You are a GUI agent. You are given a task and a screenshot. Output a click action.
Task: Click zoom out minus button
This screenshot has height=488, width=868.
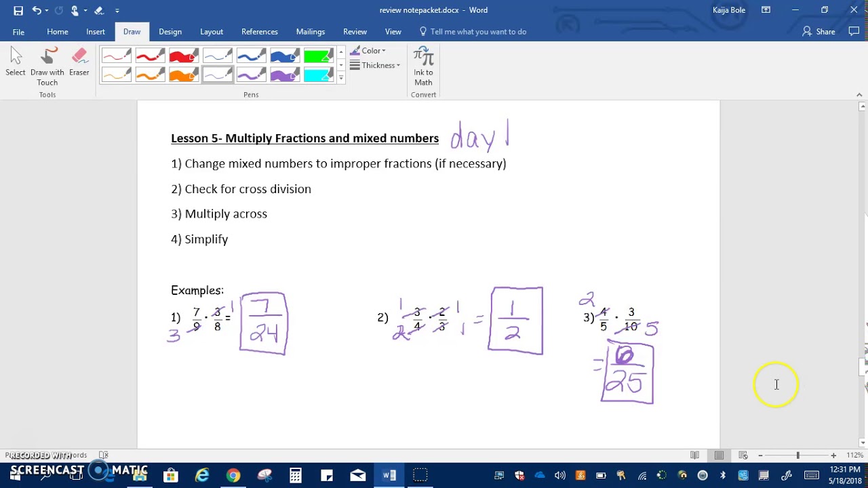tap(760, 455)
